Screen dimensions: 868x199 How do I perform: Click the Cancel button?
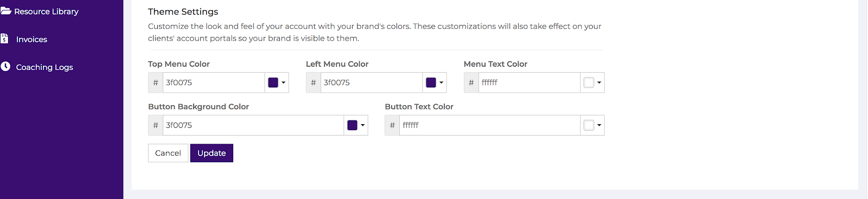168,153
